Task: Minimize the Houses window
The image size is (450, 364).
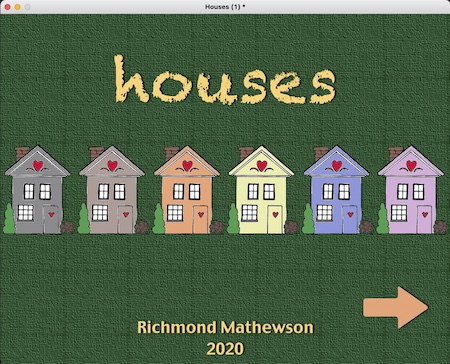Action: click(x=18, y=7)
